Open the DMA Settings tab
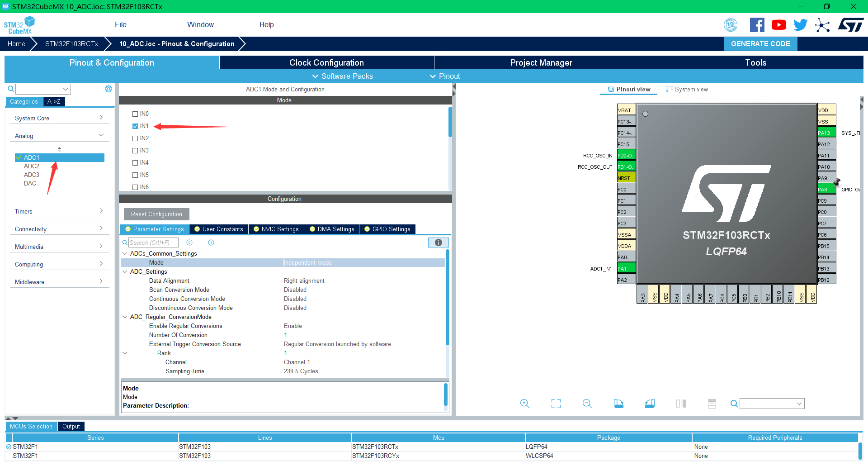The width and height of the screenshot is (868, 466). [x=332, y=229]
